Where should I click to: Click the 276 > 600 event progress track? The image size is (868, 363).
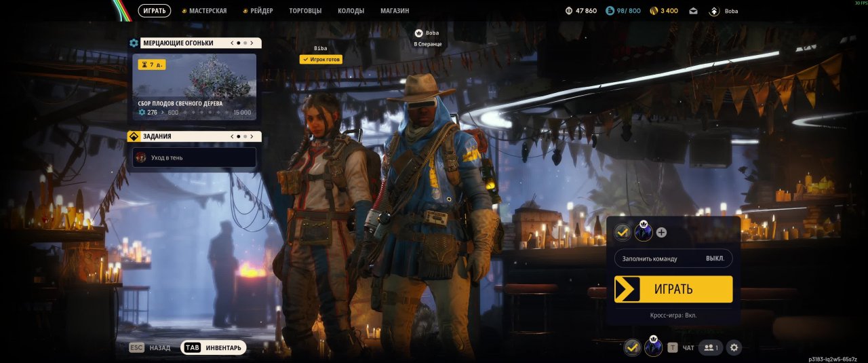[x=194, y=113]
